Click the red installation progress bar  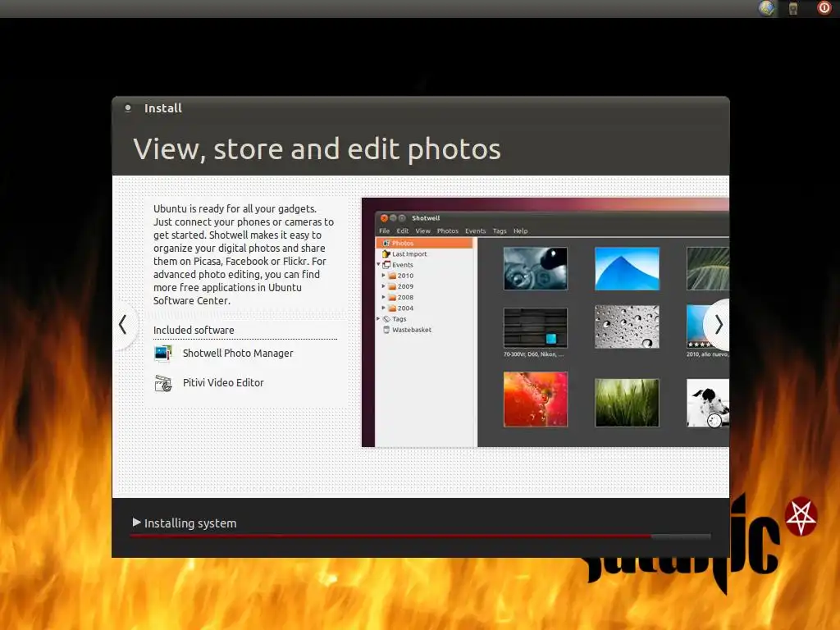pyautogui.click(x=421, y=536)
